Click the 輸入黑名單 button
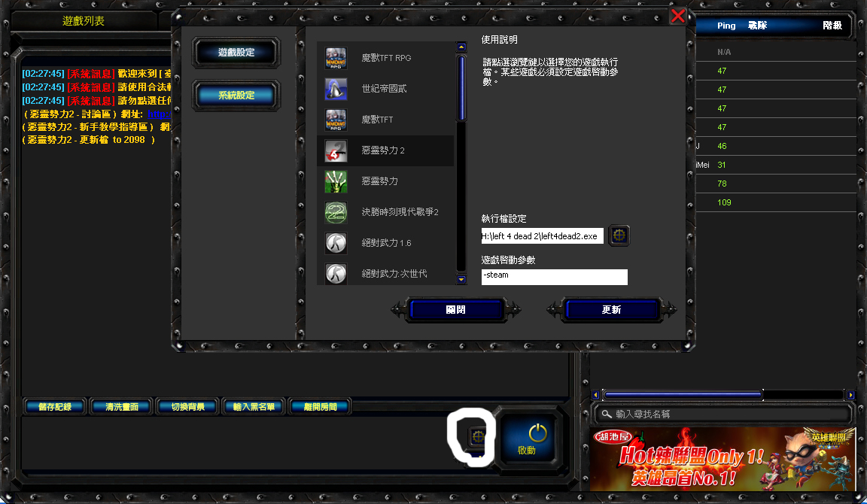The height and width of the screenshot is (504, 867). [254, 407]
